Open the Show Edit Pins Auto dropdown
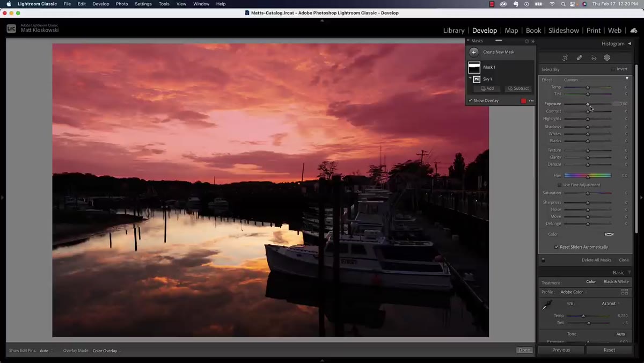 coord(46,351)
